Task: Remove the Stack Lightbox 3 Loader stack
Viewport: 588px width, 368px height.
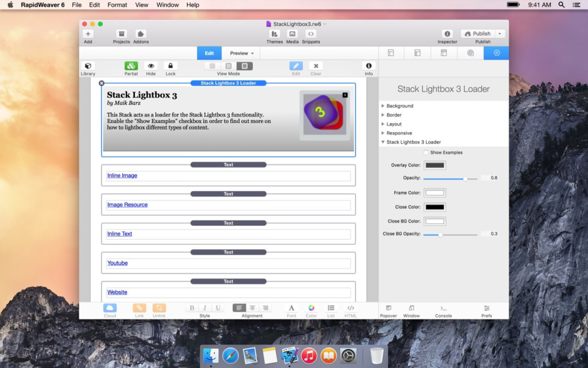Action: click(101, 83)
